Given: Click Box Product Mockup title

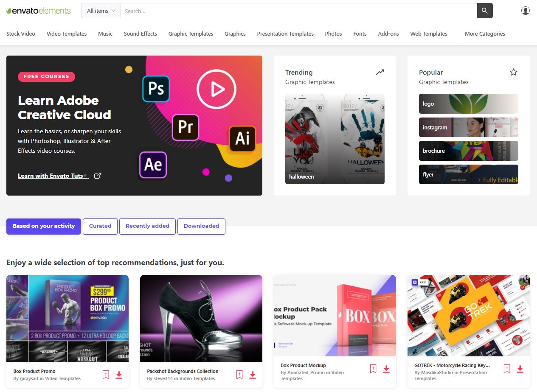Looking at the screenshot, I should pyautogui.click(x=303, y=365).
